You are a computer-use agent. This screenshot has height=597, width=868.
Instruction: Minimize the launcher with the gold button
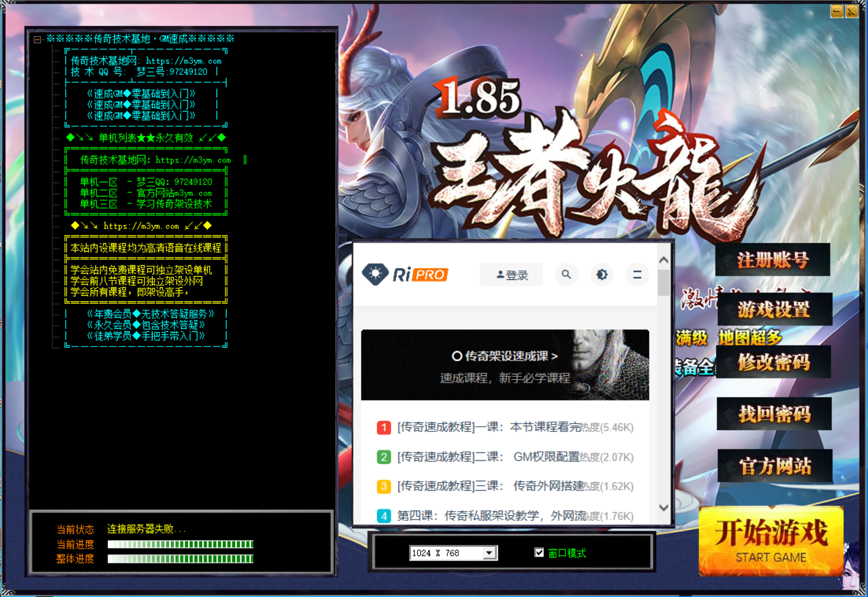pyautogui.click(x=837, y=11)
